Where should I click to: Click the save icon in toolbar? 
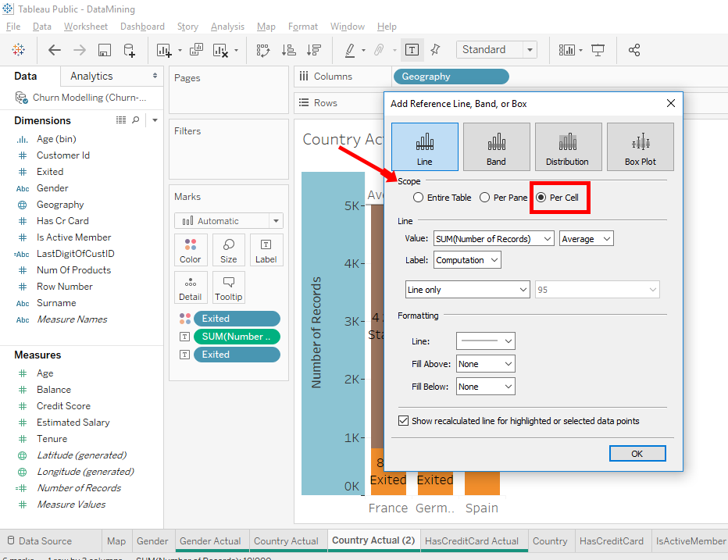click(104, 50)
